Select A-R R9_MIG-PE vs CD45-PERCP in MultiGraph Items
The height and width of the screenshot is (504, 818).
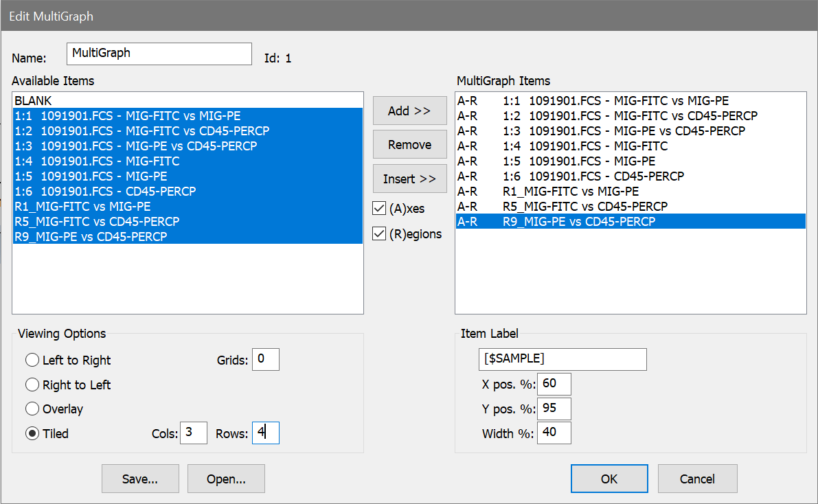pos(630,222)
